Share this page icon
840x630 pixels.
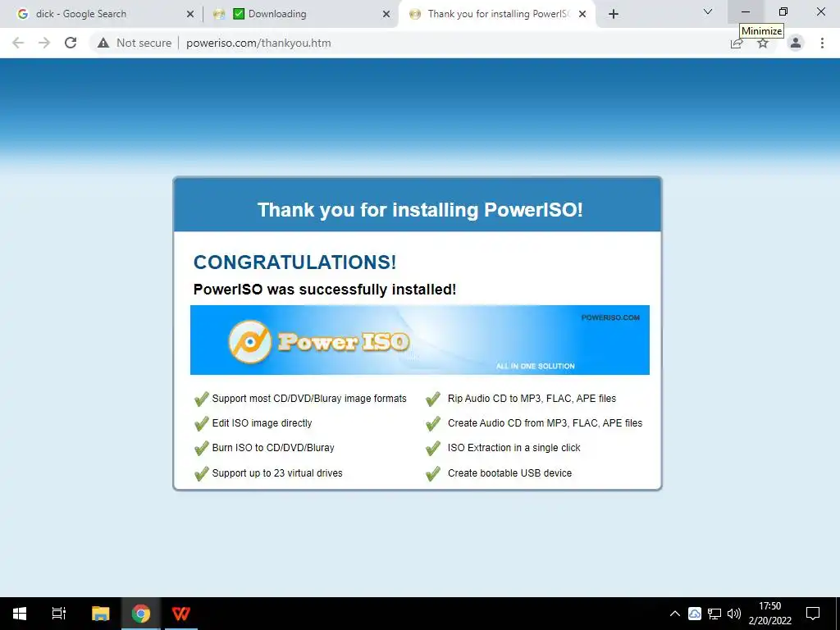pyautogui.click(x=737, y=44)
